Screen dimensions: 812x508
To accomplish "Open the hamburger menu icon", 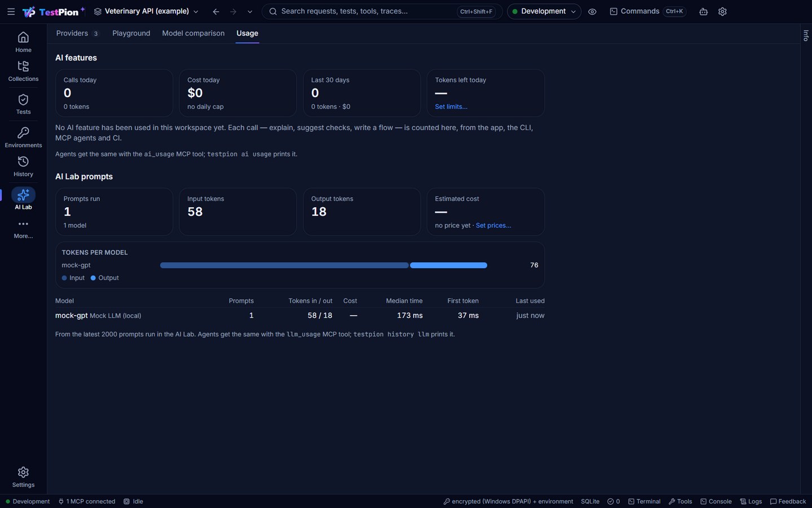I will [x=11, y=11].
